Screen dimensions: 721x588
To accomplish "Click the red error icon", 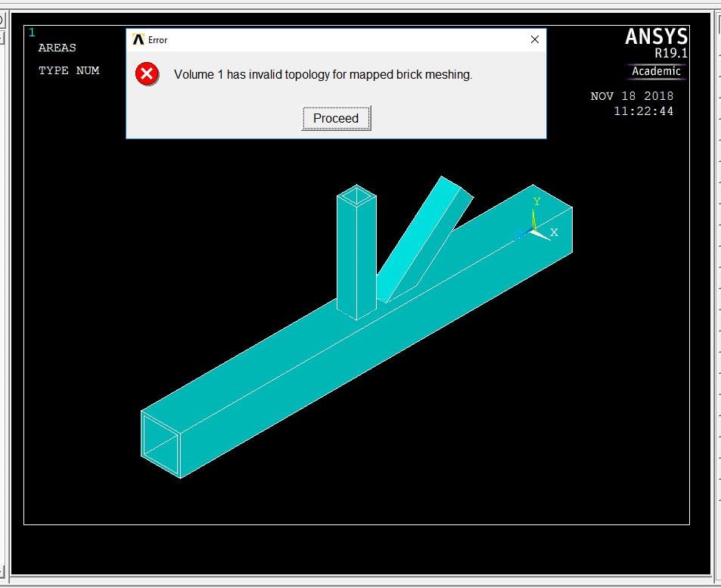I will pos(147,73).
